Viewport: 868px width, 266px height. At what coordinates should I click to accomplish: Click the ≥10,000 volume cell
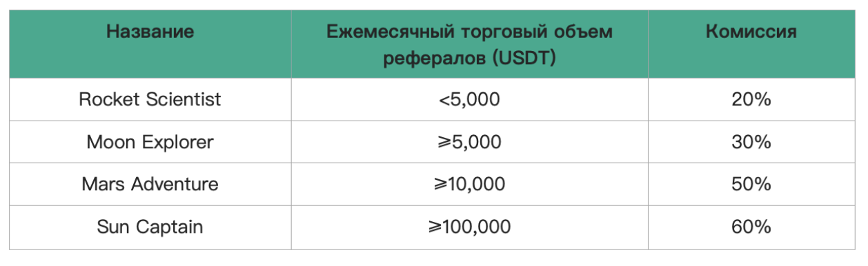pyautogui.click(x=469, y=184)
